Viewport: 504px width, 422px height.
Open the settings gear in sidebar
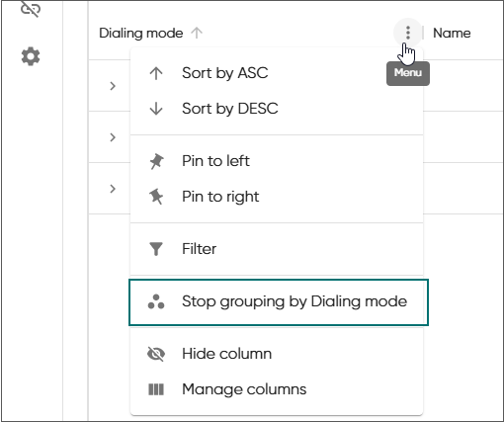pyautogui.click(x=31, y=56)
